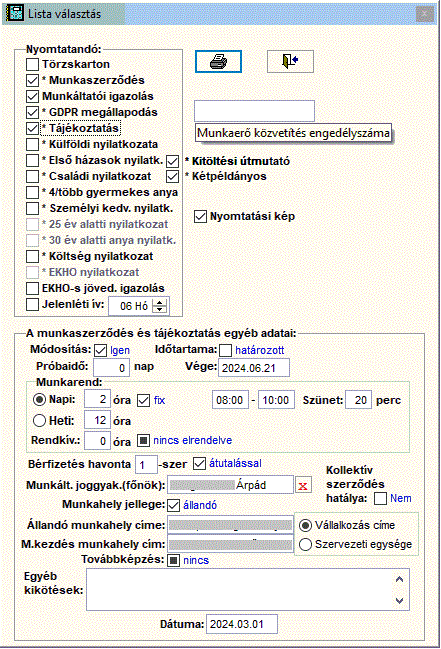Click the 10:00 end time field
This screenshot has height=649, width=441.
coord(276,400)
